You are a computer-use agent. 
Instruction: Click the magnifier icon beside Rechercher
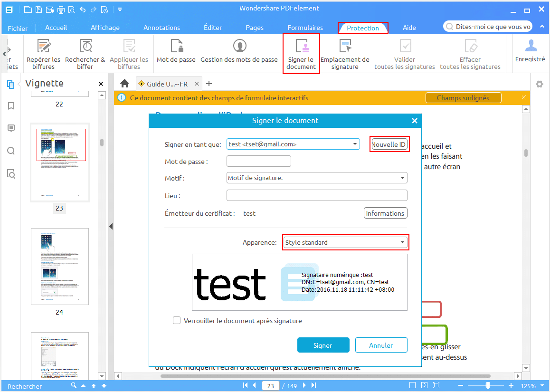pos(74,385)
